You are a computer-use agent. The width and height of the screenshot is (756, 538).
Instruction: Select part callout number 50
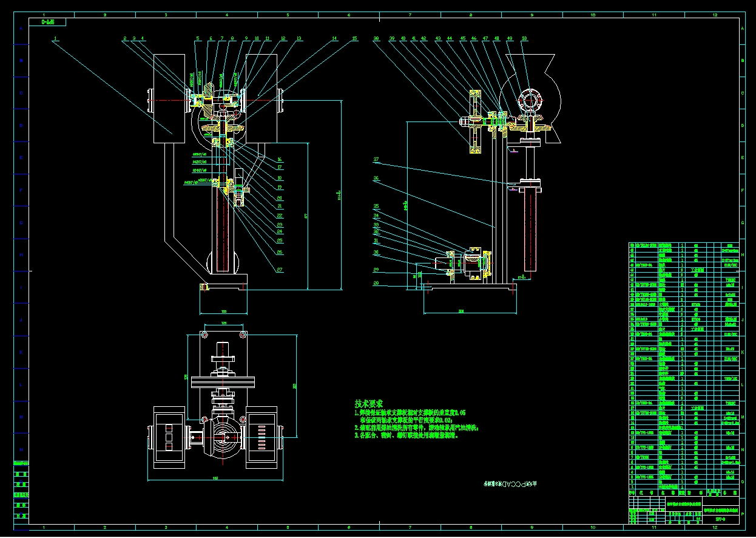(524, 39)
